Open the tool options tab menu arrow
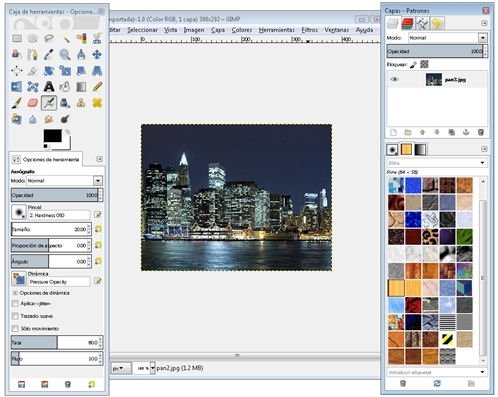The height and width of the screenshot is (397, 498). [99, 159]
